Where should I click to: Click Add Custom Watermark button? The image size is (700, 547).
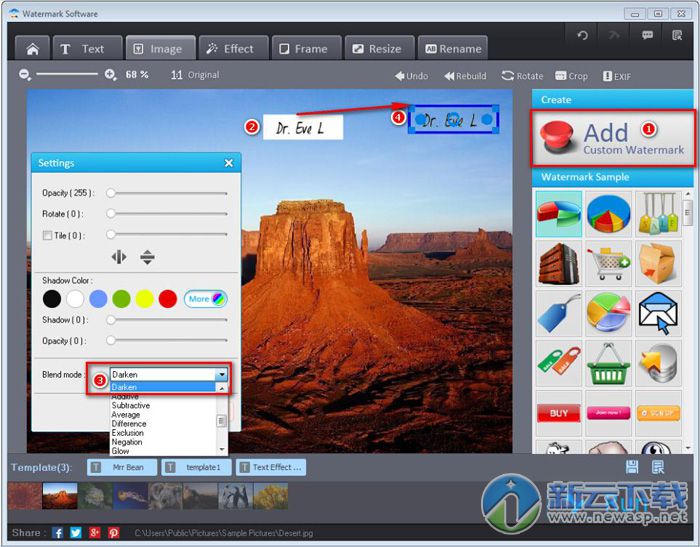click(x=613, y=138)
